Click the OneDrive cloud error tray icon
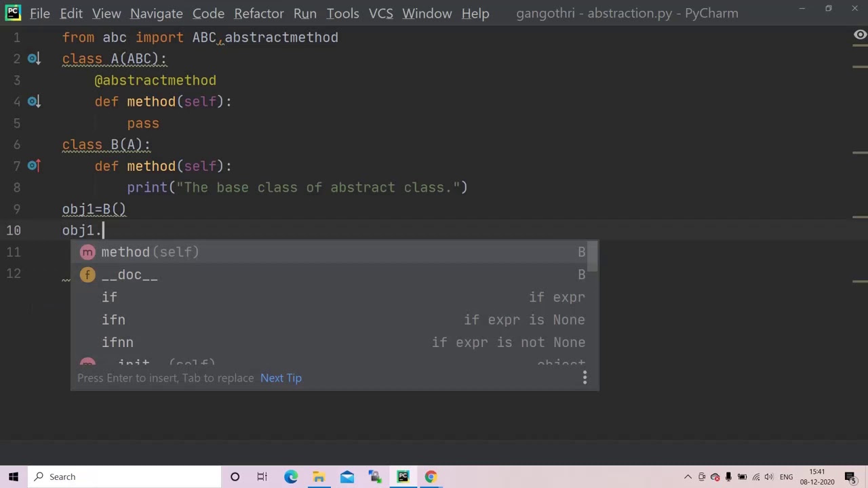Screen dimensions: 868x488 tap(715, 477)
